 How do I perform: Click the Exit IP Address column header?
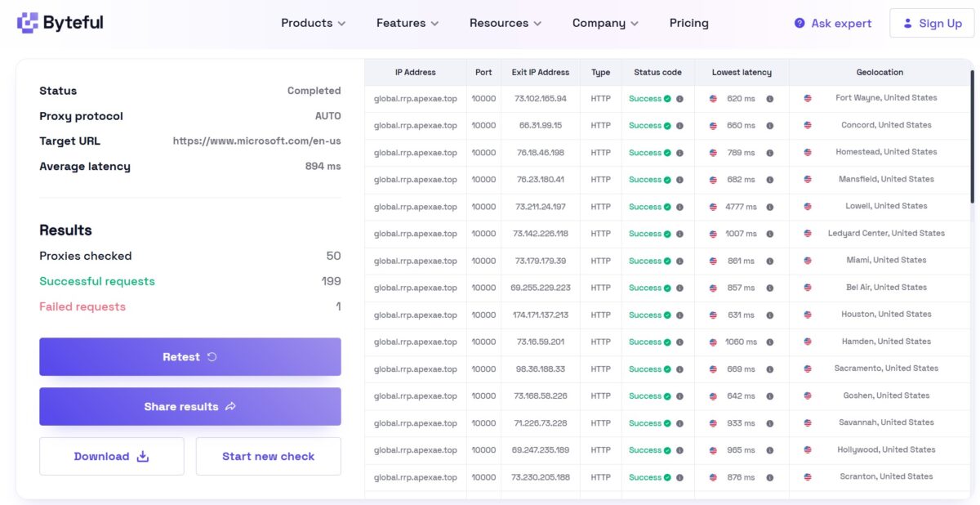(541, 73)
